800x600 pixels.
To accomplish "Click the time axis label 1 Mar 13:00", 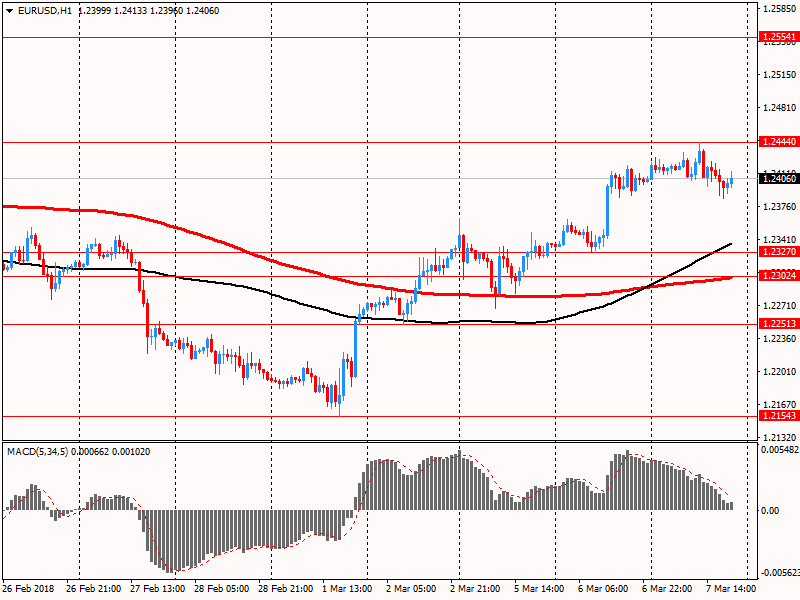I will click(347, 589).
